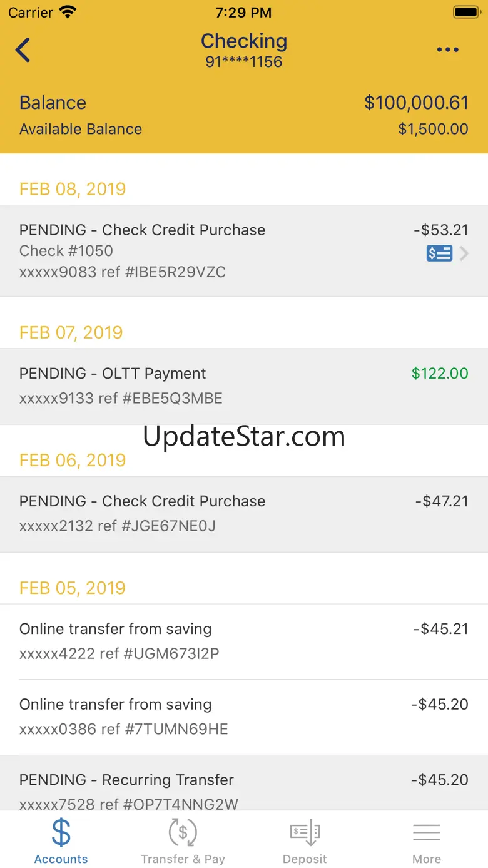
Task: Expand Check #1050 details chevron
Action: tap(464, 253)
